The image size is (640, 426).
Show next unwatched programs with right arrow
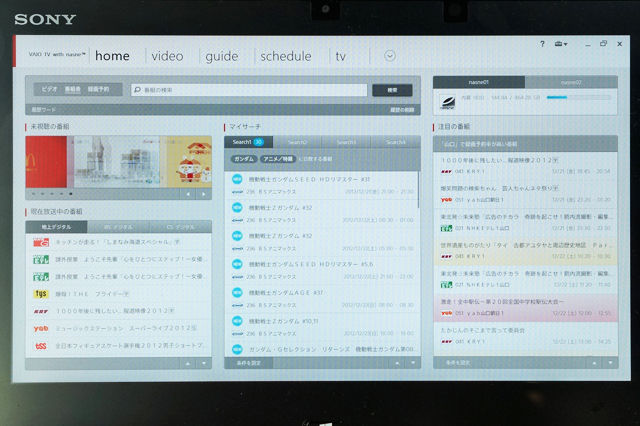(x=204, y=194)
